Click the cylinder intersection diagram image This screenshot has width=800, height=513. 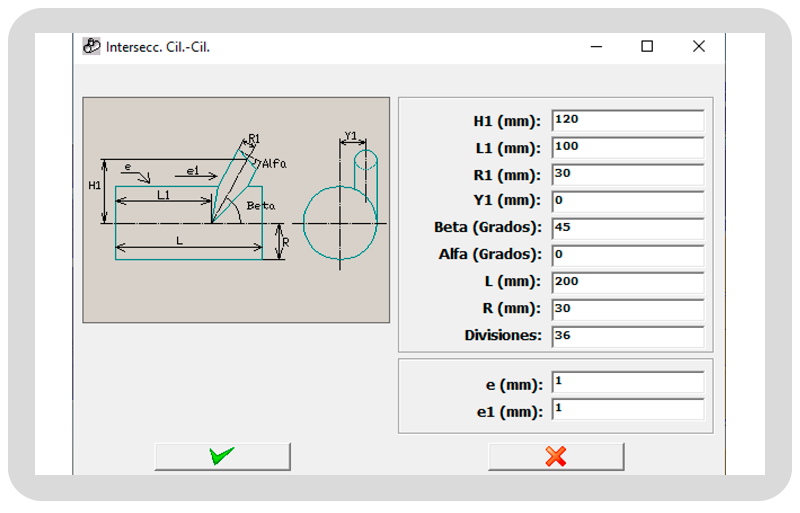click(x=236, y=209)
